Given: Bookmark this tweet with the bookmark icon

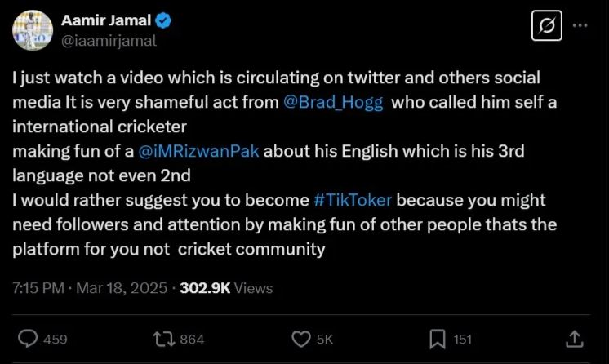Looking at the screenshot, I should coord(438,338).
